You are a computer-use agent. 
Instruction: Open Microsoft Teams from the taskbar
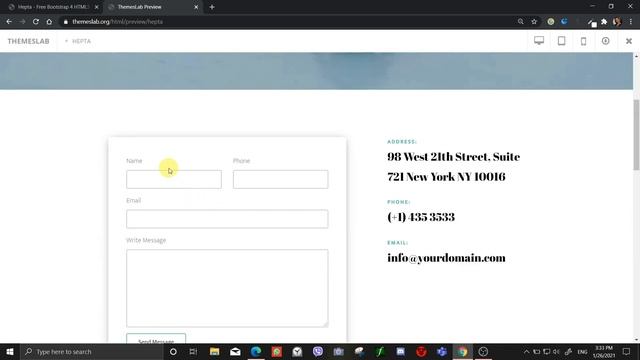pyautogui.click(x=442, y=351)
